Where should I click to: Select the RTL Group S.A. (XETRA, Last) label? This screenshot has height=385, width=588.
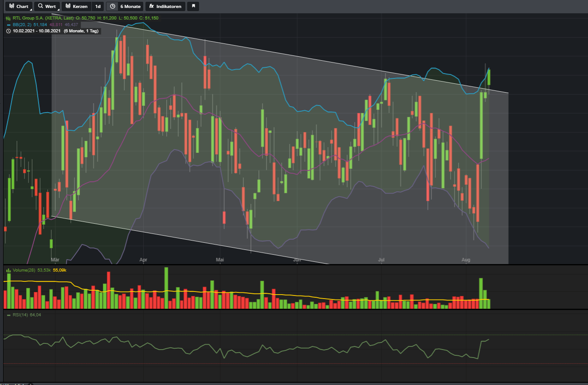tap(43, 18)
